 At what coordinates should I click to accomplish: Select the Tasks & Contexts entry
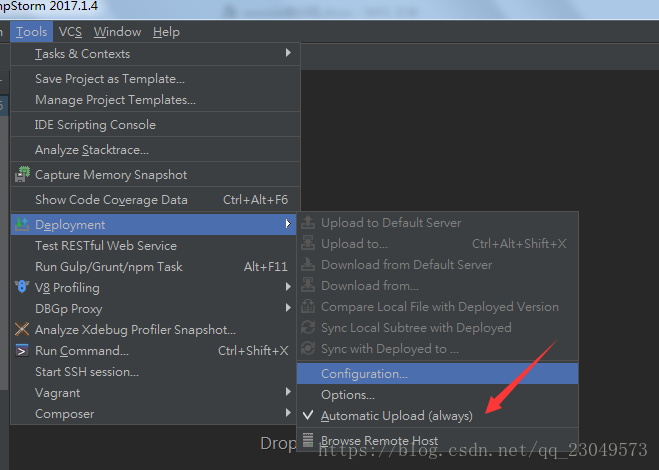click(155, 54)
